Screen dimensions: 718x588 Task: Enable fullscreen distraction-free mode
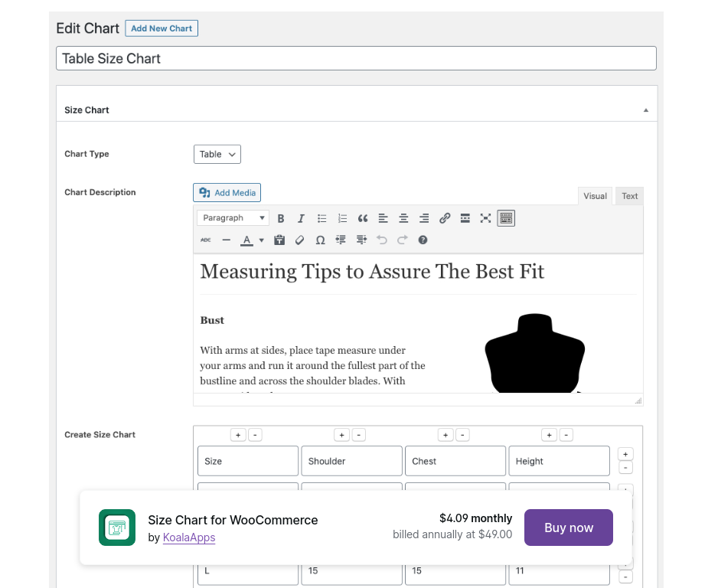[485, 218]
